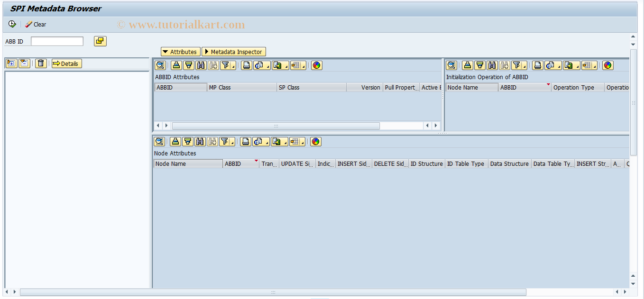Print the ABBID Attributes list
644x299 pixels.
(246, 65)
